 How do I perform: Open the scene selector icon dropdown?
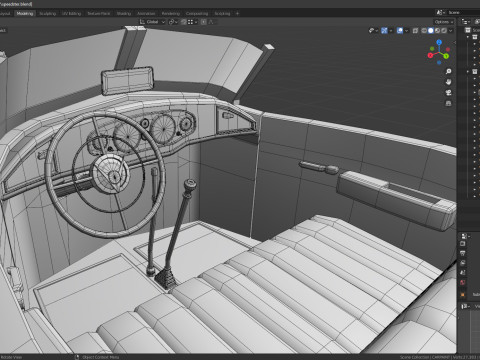tap(441, 13)
